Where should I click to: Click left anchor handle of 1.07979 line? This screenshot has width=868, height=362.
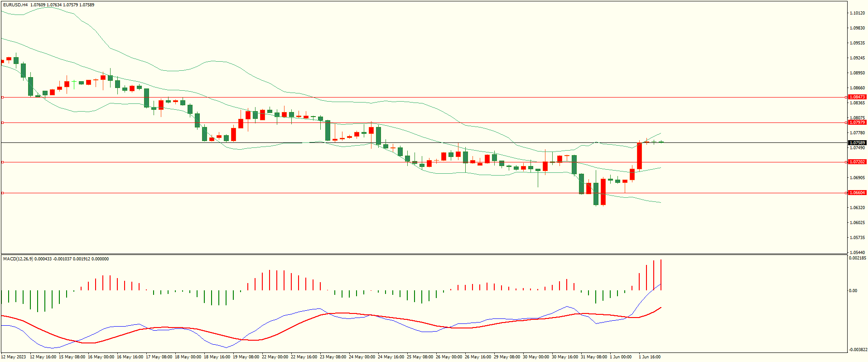click(2, 122)
